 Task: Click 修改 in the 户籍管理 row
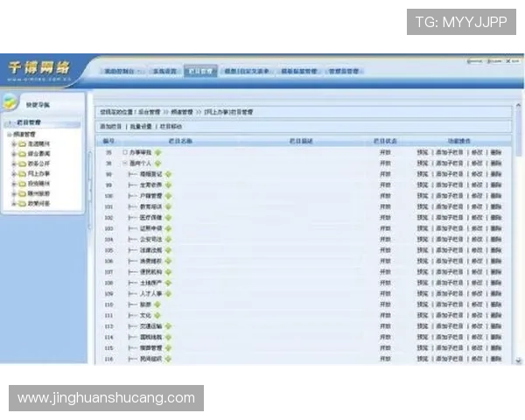(x=477, y=196)
